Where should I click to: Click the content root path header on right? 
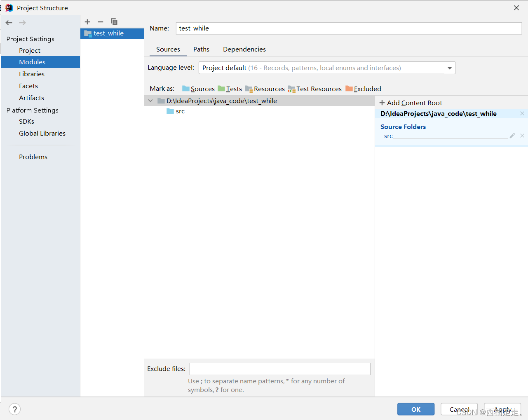[x=439, y=114]
